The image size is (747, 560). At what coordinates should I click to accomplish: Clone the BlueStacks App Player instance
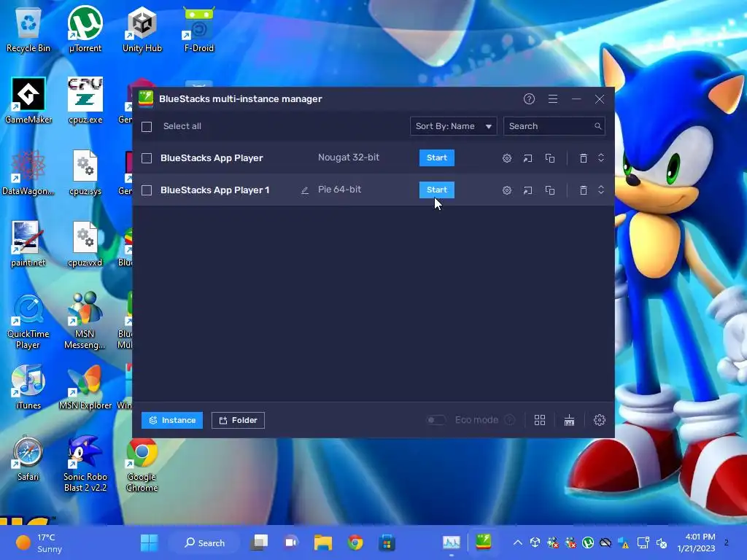(550, 158)
